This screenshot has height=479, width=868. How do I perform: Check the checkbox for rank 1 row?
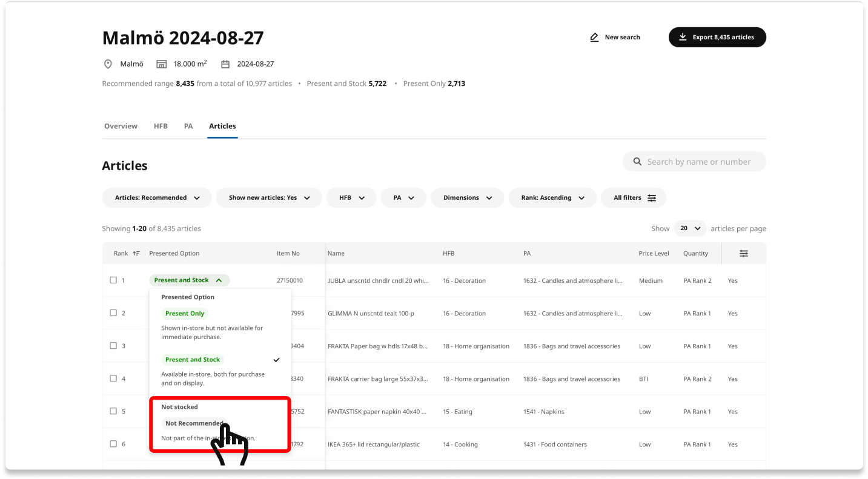pos(113,280)
